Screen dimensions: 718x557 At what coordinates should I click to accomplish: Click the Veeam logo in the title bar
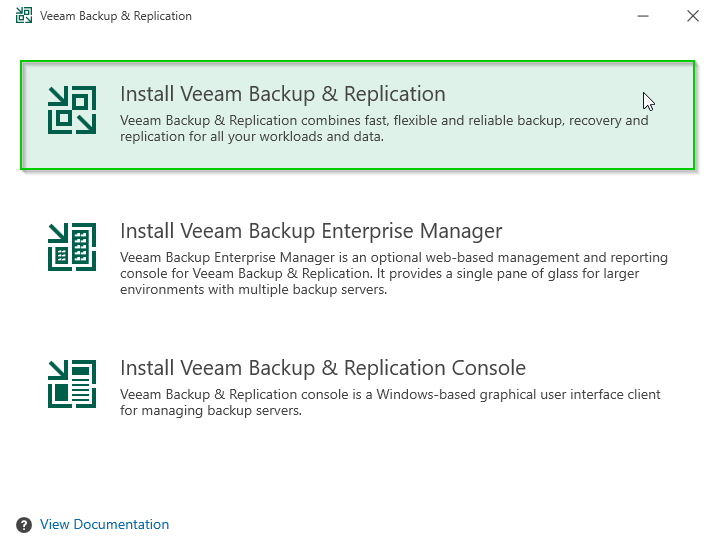point(24,16)
